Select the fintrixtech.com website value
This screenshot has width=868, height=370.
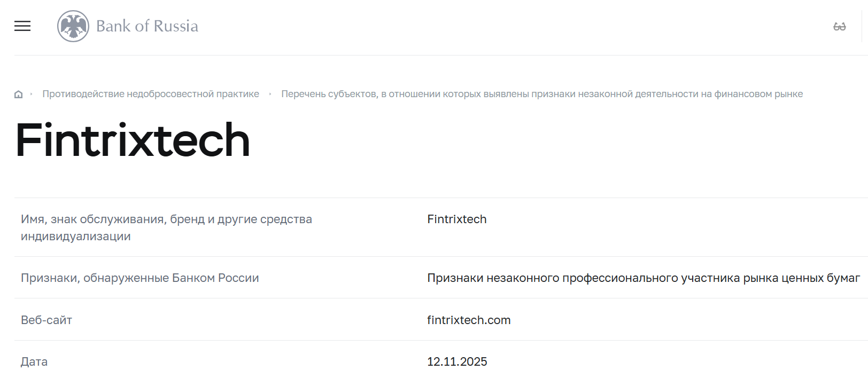[x=469, y=320]
